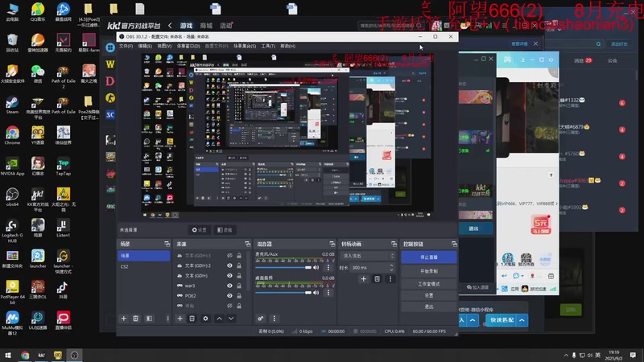Click the Exit button in the controls dock

click(x=429, y=306)
